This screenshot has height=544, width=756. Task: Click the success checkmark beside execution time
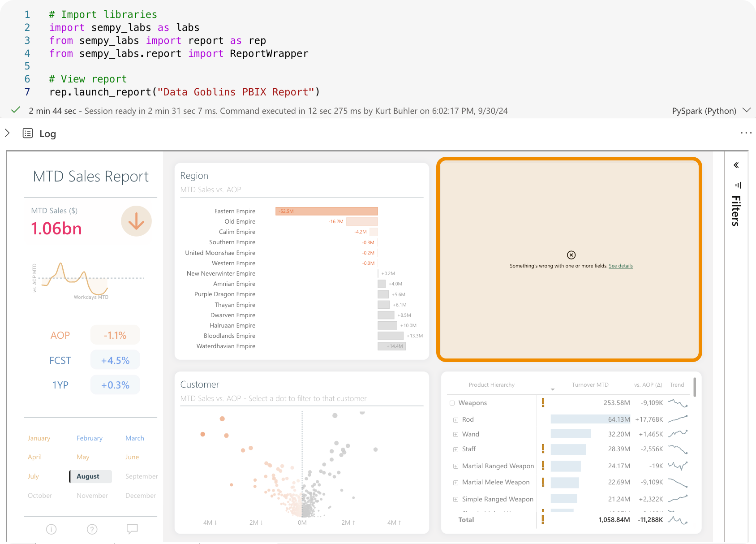tap(15, 110)
